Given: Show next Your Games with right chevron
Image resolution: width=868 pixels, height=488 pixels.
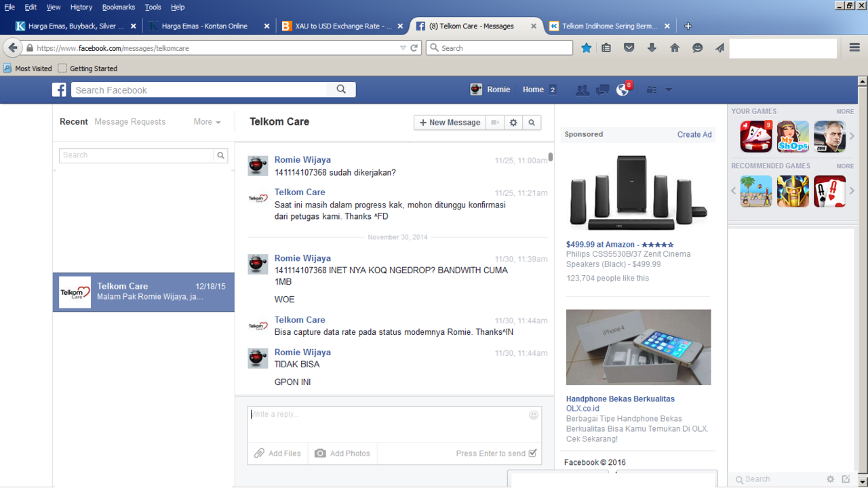Looking at the screenshot, I should pos(852,136).
